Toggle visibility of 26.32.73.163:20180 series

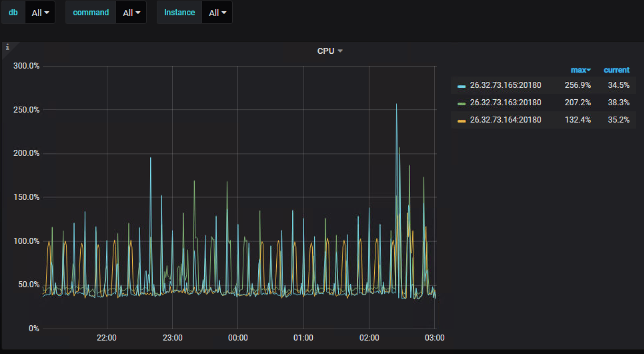pos(506,103)
